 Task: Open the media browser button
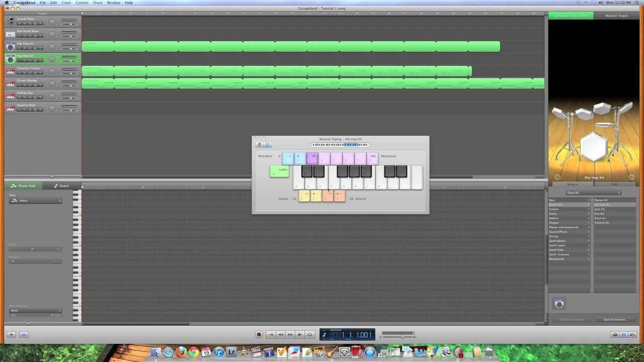(632, 334)
